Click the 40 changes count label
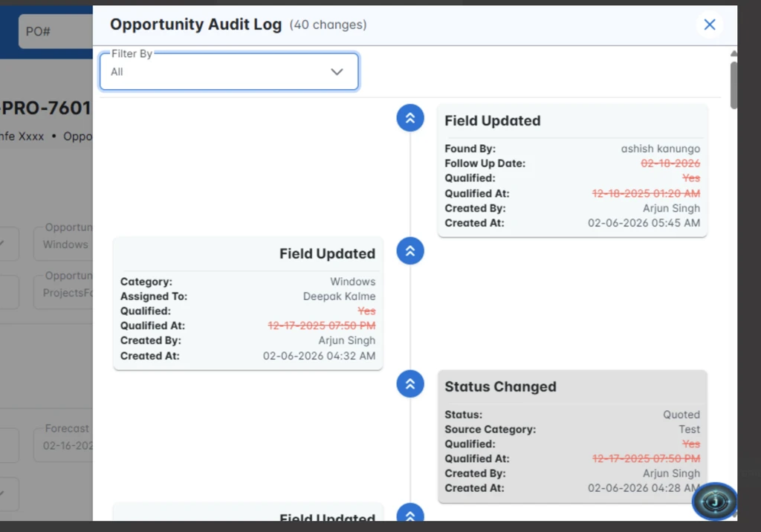 coord(328,25)
